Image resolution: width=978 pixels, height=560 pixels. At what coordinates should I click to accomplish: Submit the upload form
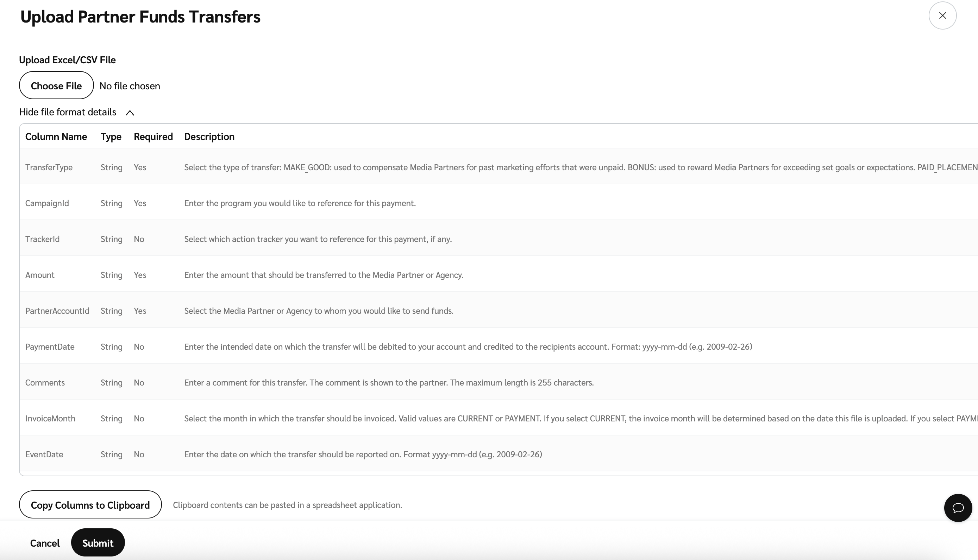click(98, 543)
